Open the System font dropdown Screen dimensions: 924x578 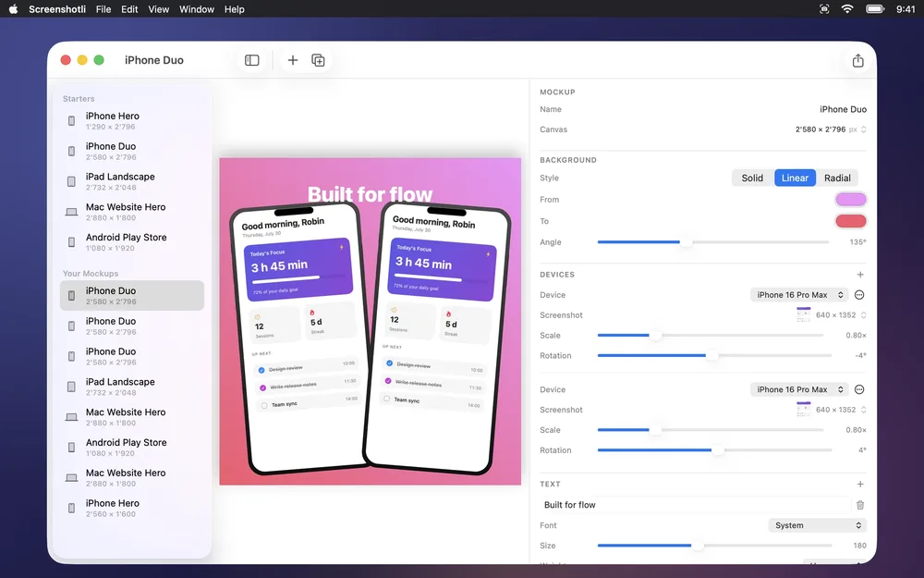tap(818, 525)
